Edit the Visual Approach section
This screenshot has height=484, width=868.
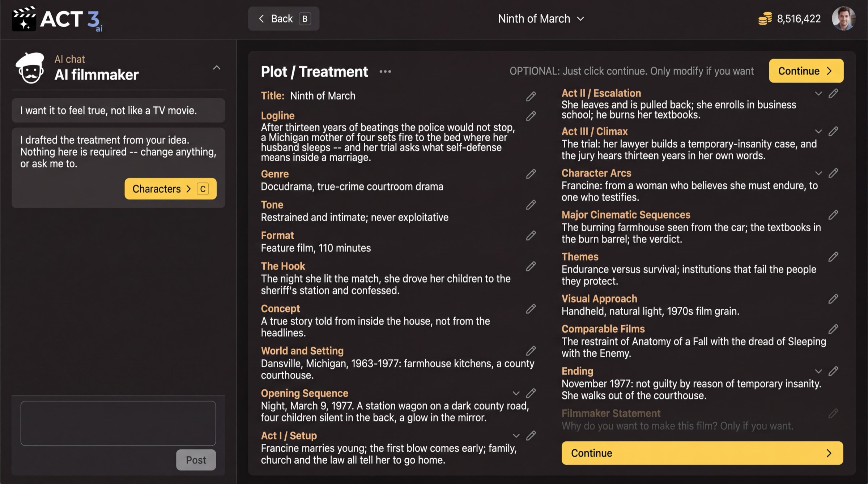click(833, 299)
